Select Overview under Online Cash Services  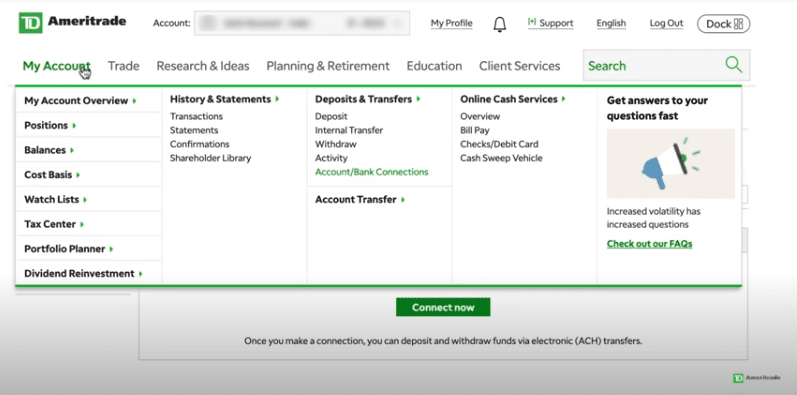480,116
